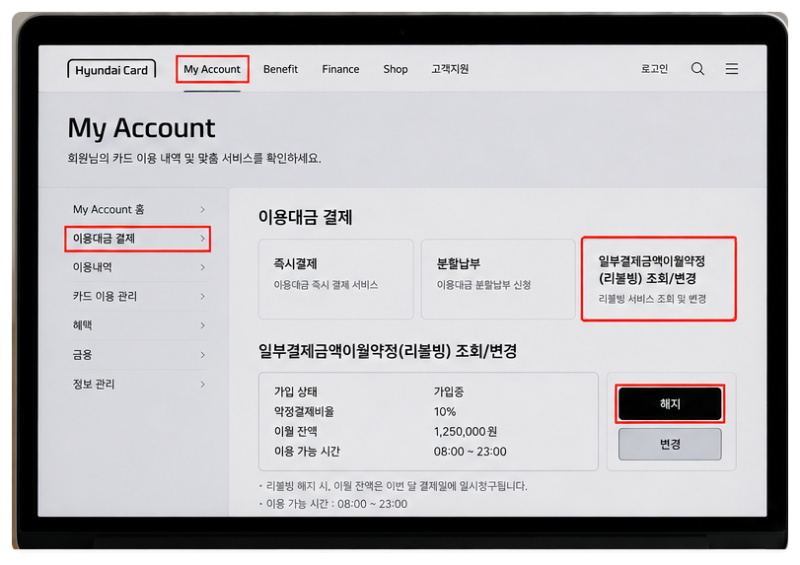Viewport: 800px width, 565px height.
Task: Click the black 해지 button
Action: point(670,404)
